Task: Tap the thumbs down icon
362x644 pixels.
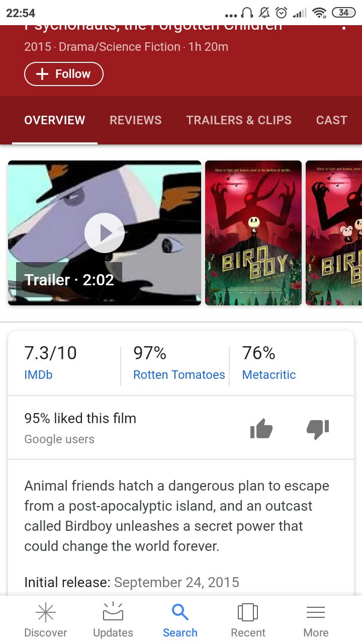Action: tap(318, 429)
